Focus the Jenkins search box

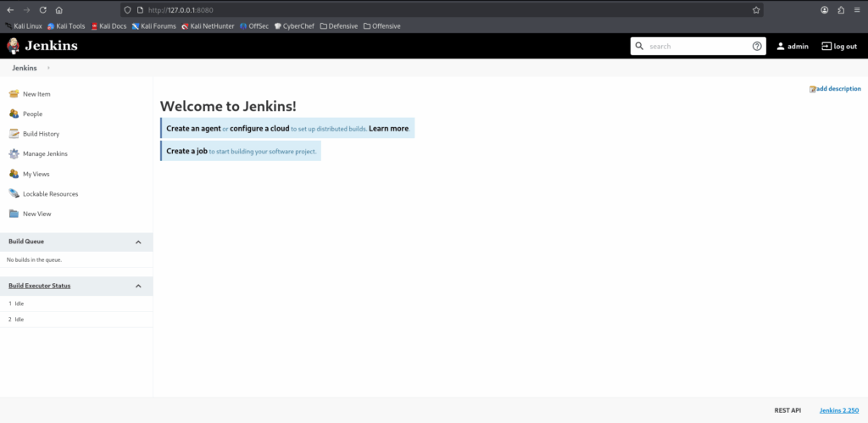[697, 47]
